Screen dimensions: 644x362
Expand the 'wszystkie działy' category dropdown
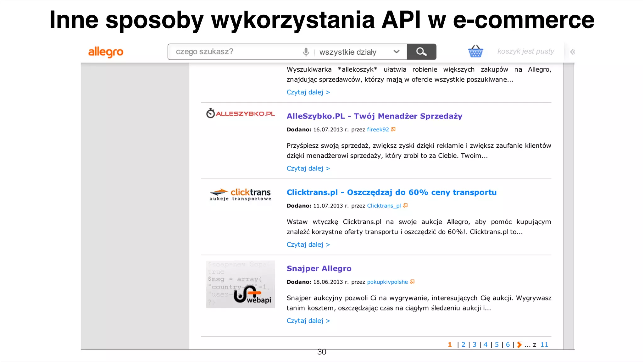click(359, 52)
